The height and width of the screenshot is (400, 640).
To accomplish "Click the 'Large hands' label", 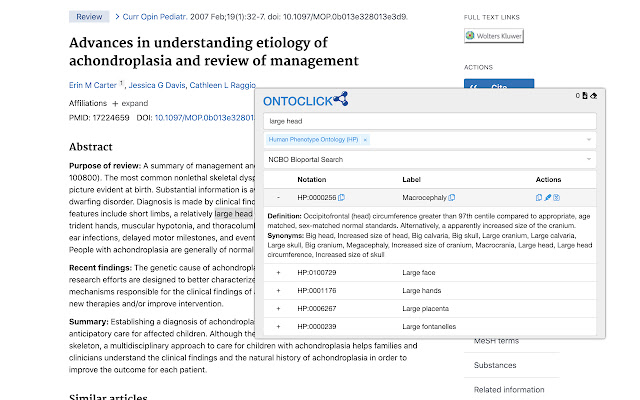I will coord(421,291).
